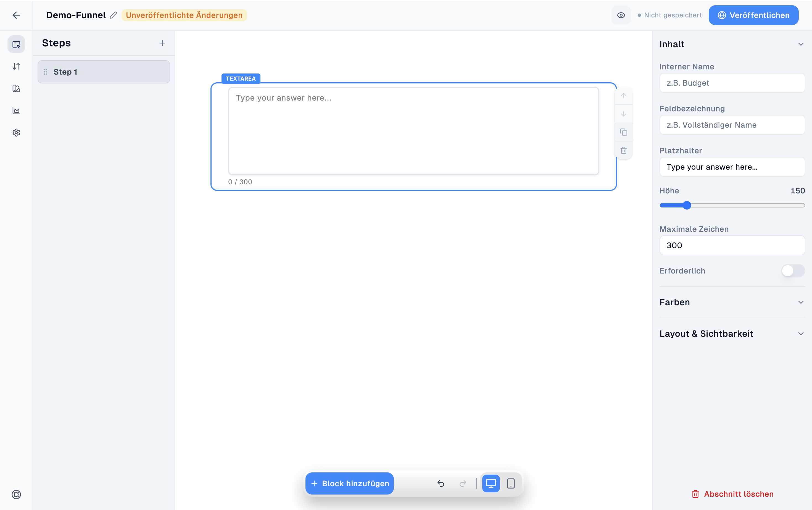Viewport: 812px width, 510px height.
Task: Open the analytics chart sidebar icon
Action: pyautogui.click(x=16, y=111)
